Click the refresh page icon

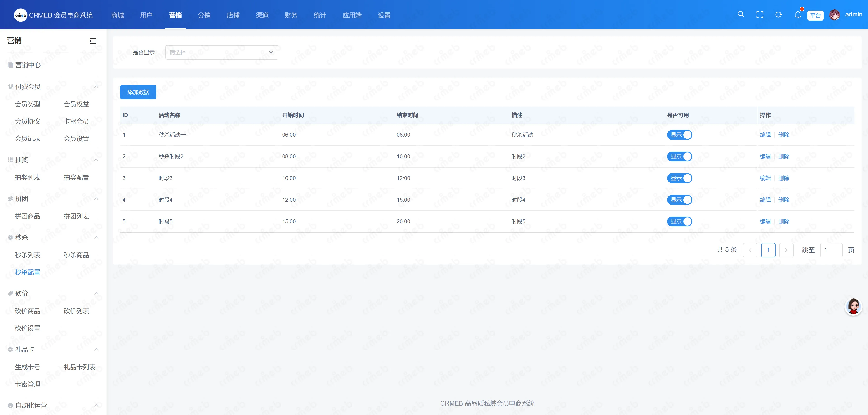pos(779,14)
